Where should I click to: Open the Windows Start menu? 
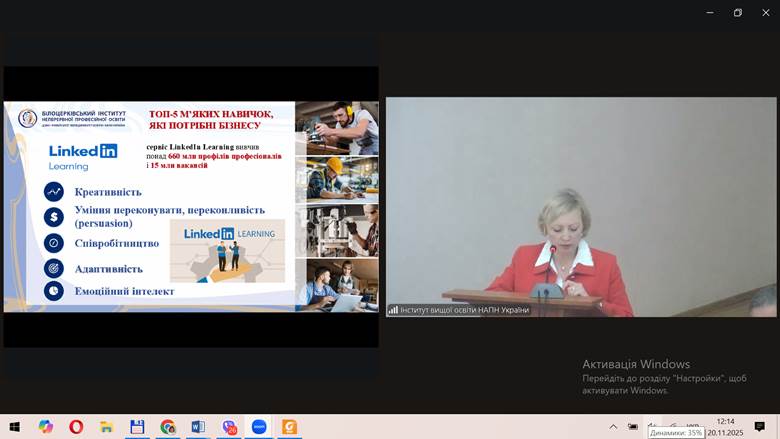[x=14, y=426]
